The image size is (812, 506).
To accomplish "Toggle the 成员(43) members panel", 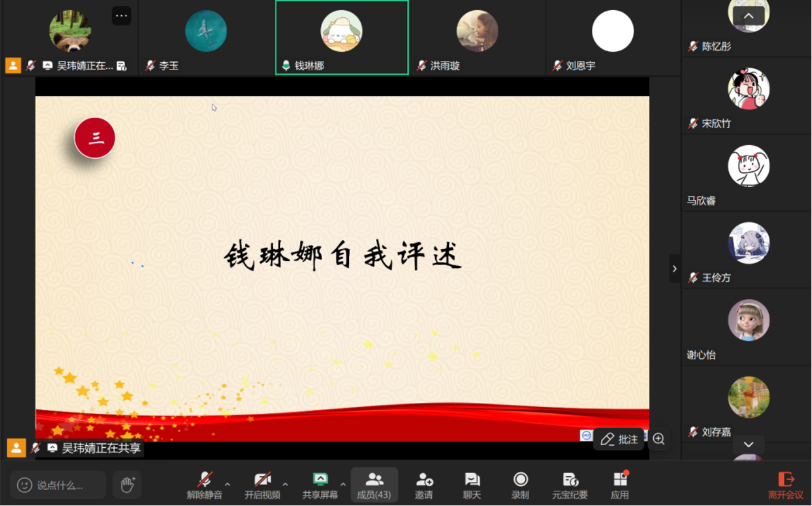I will click(374, 485).
